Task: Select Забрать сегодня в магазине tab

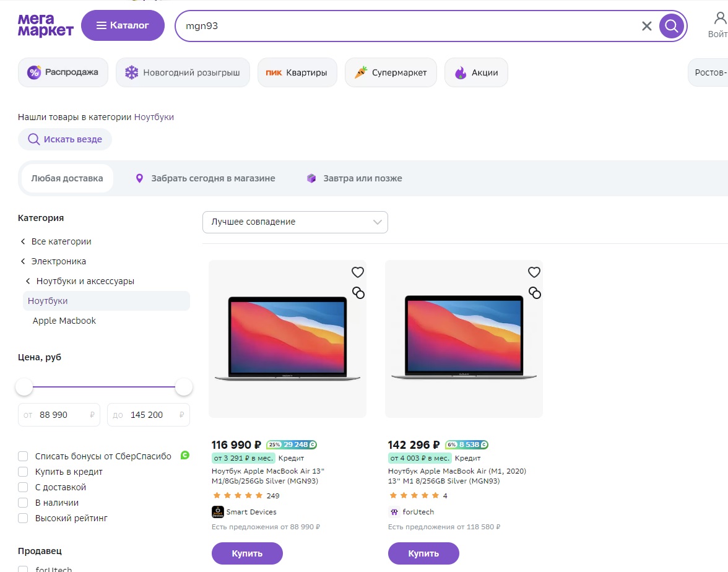Action: 206,178
